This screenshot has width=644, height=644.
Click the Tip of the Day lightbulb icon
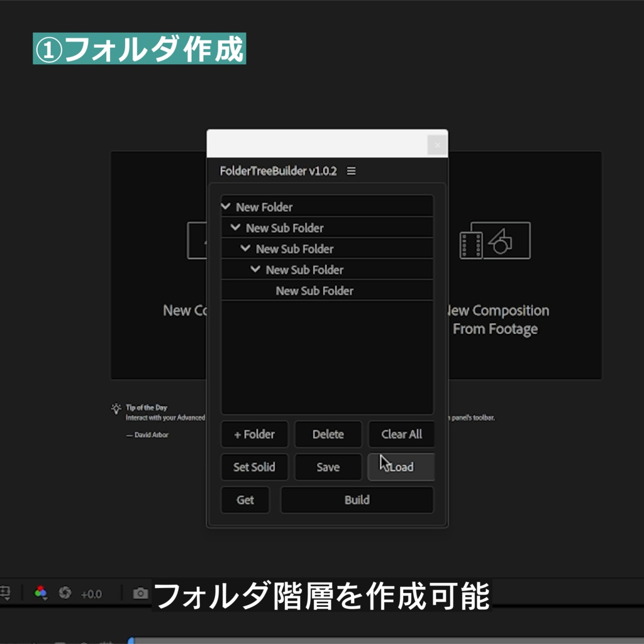click(x=116, y=408)
